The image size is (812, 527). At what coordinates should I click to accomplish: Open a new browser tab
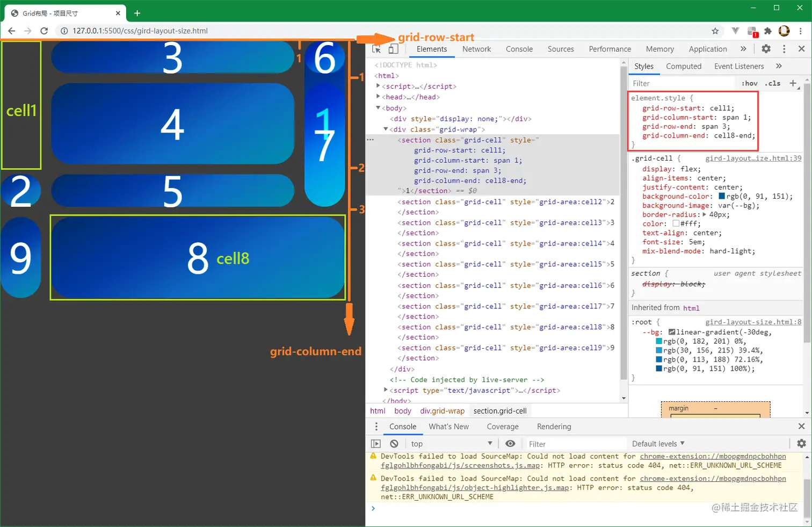point(137,13)
